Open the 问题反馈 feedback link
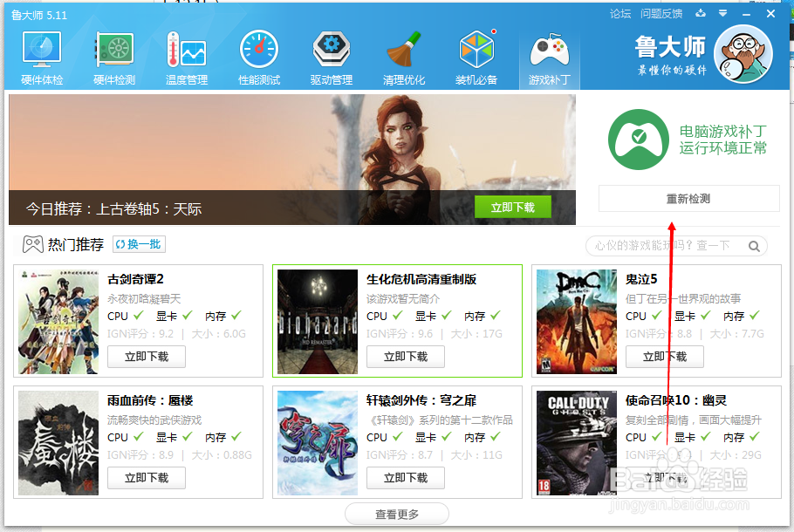Screen dimensions: 794x532 tap(661, 14)
